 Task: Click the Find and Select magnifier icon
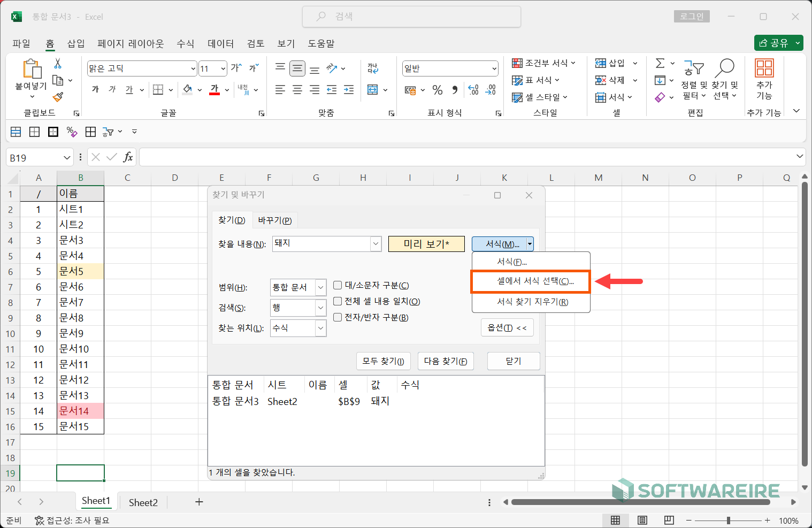(725, 68)
